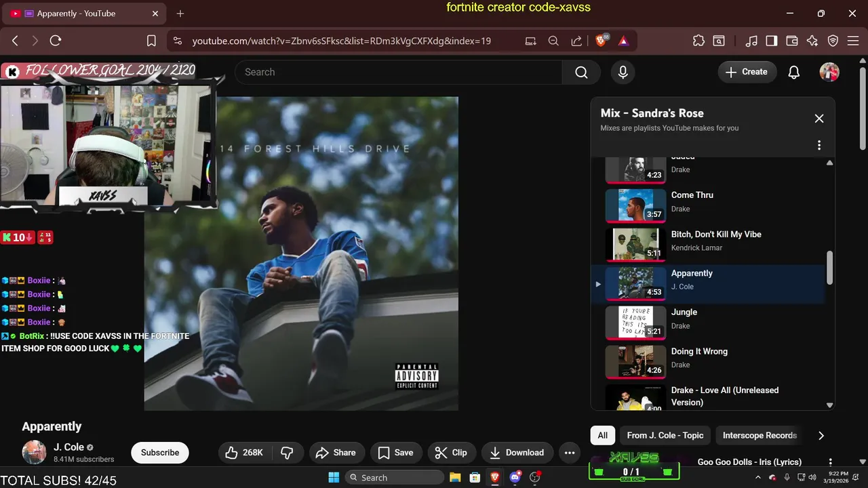Click the album art video player
This screenshot has height=488, width=868.
tap(301, 253)
